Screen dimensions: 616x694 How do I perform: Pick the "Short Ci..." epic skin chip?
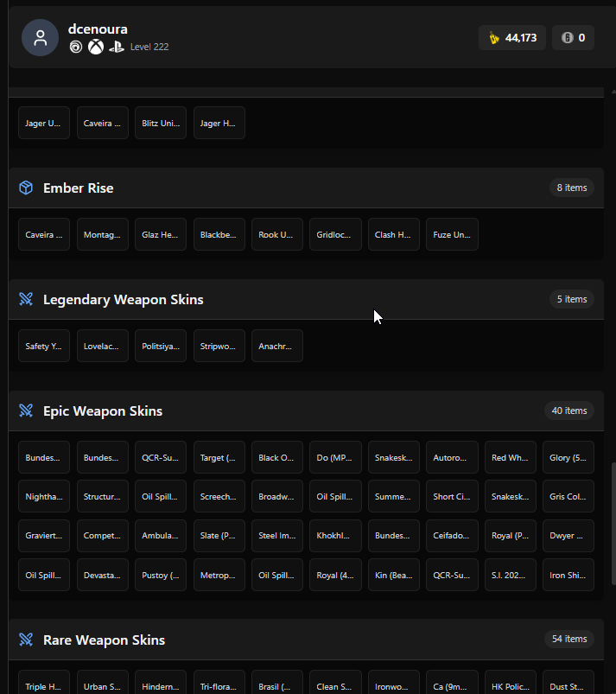pos(452,497)
